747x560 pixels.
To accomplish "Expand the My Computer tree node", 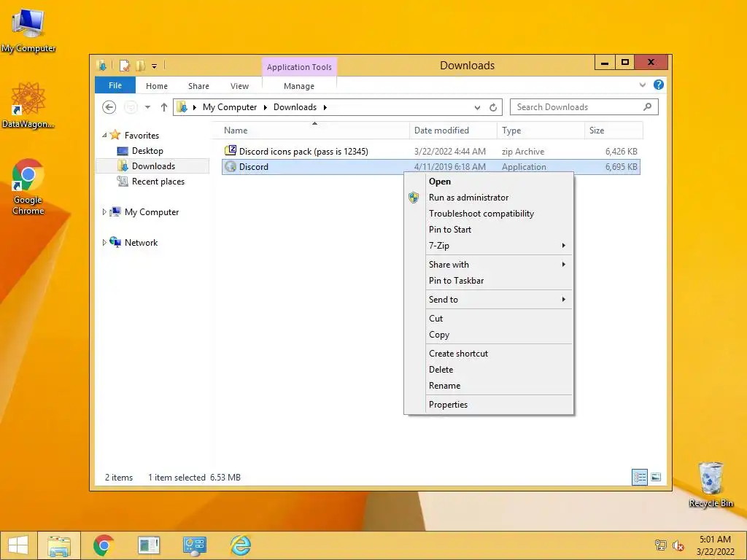I will tap(104, 212).
